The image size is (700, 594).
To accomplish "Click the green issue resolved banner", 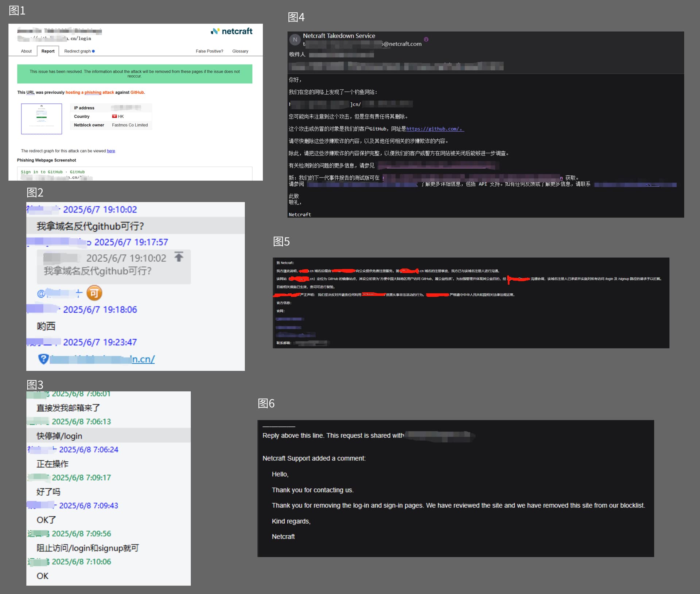I will (x=135, y=74).
